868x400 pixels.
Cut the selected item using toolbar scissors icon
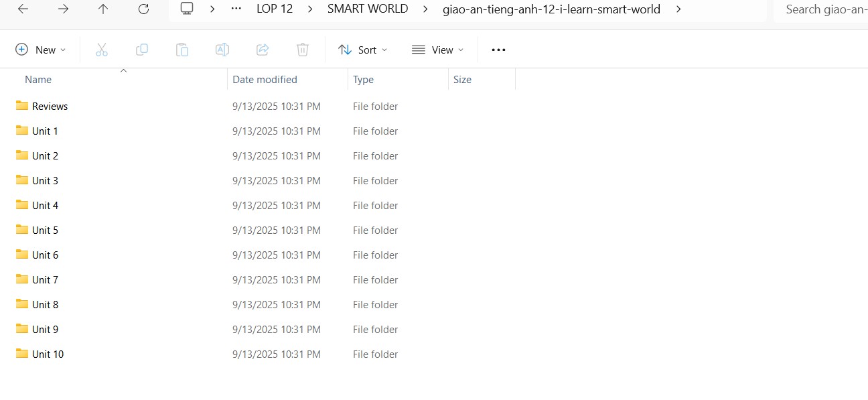click(x=102, y=49)
